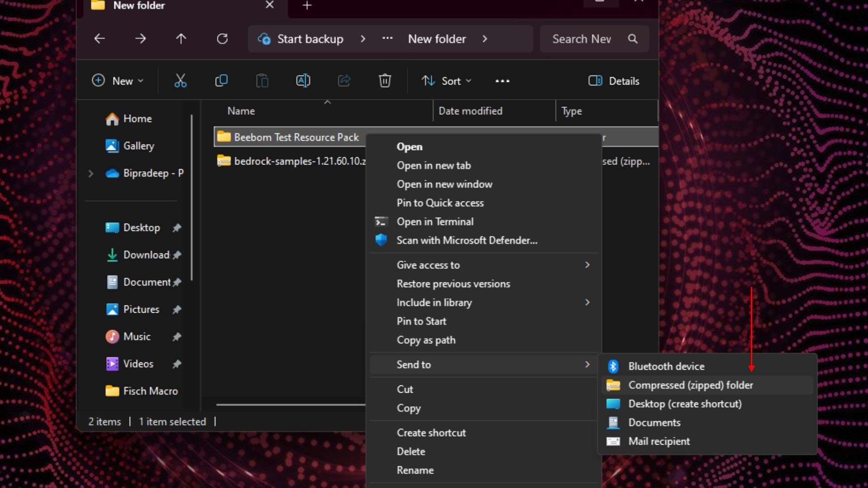Choose Open in new tab
The width and height of the screenshot is (868, 488).
(x=434, y=165)
